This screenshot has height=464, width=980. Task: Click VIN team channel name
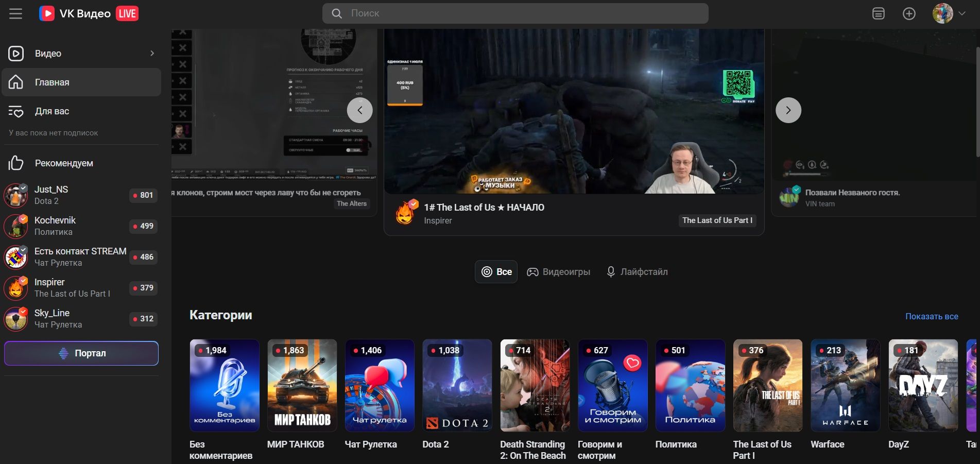820,204
